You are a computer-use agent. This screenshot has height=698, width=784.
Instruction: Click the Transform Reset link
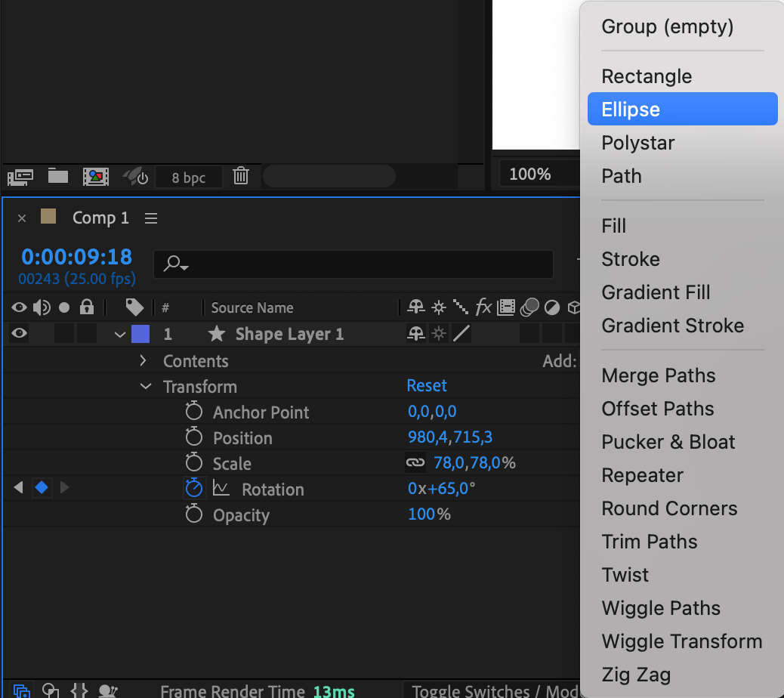pos(427,386)
